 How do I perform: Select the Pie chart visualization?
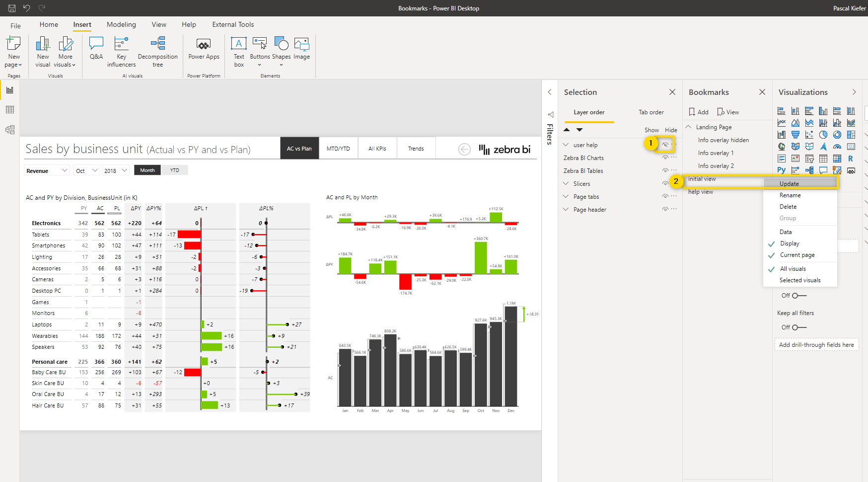pyautogui.click(x=823, y=135)
